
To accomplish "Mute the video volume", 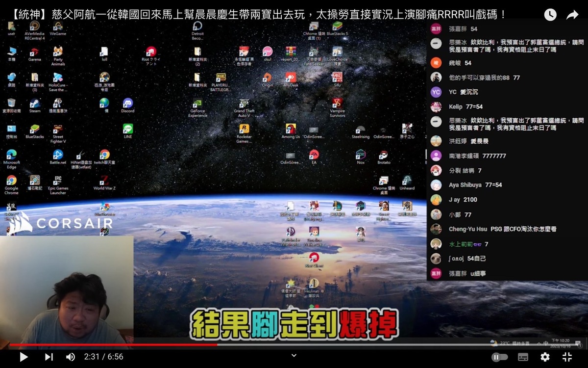I will (x=71, y=357).
